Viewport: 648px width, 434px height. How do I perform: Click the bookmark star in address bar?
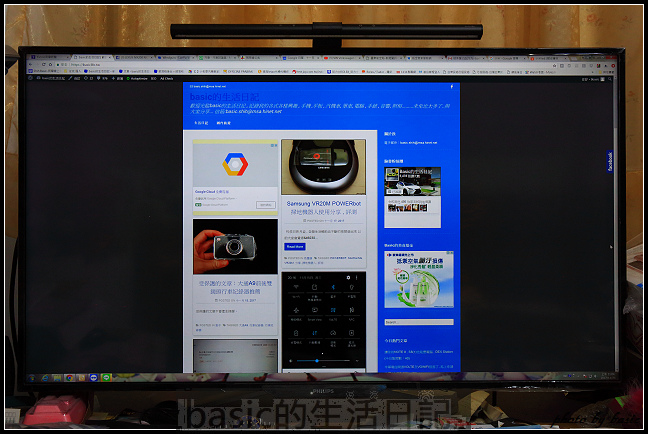pos(554,65)
